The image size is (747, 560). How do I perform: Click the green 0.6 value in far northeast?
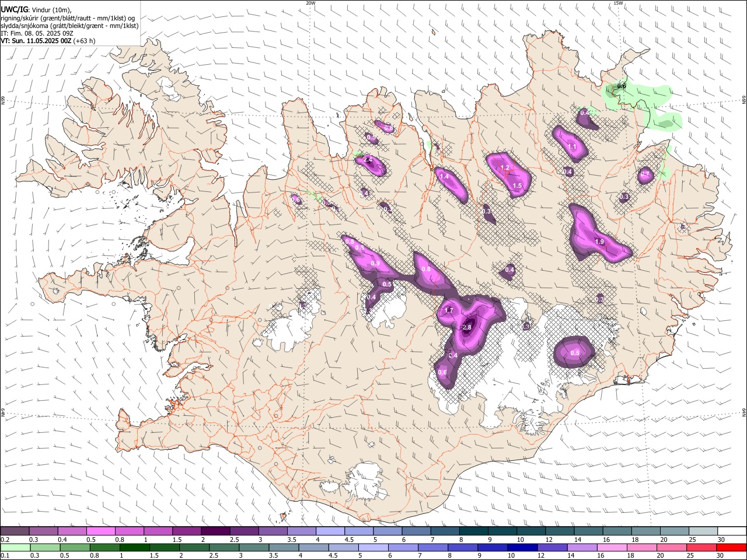[622, 86]
